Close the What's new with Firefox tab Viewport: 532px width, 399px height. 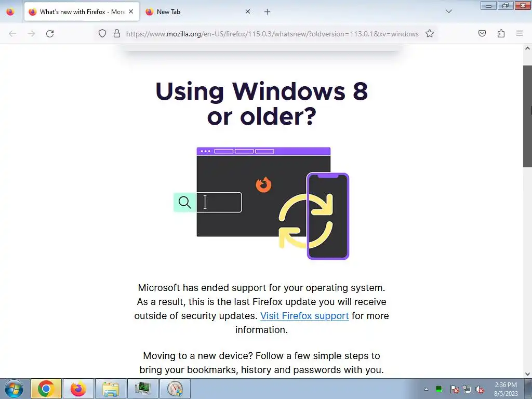[x=131, y=11]
